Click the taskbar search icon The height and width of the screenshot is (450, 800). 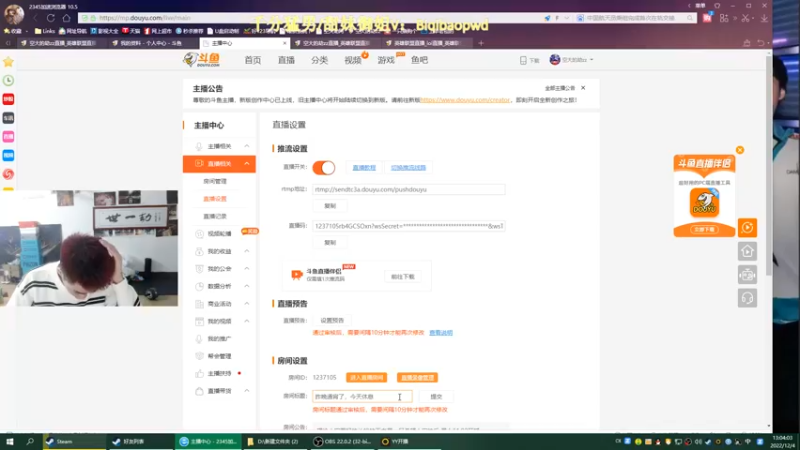click(x=30, y=441)
